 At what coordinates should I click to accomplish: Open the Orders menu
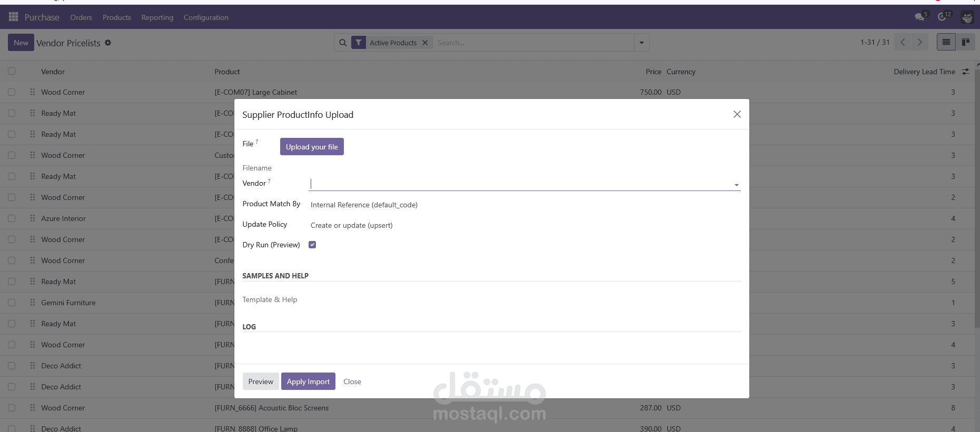point(81,17)
